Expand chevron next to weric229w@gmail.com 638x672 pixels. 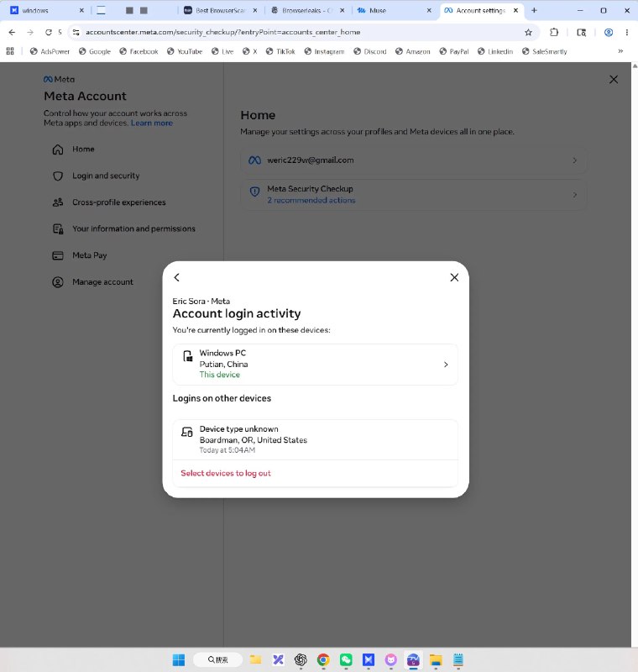tap(575, 160)
